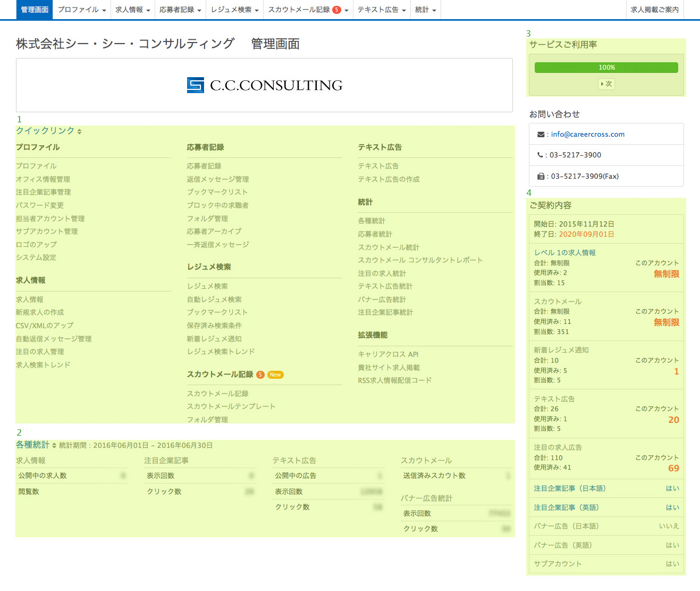700x591 pixels.
Task: Open the オフィス情報管理 quick link
Action: pos(43,180)
